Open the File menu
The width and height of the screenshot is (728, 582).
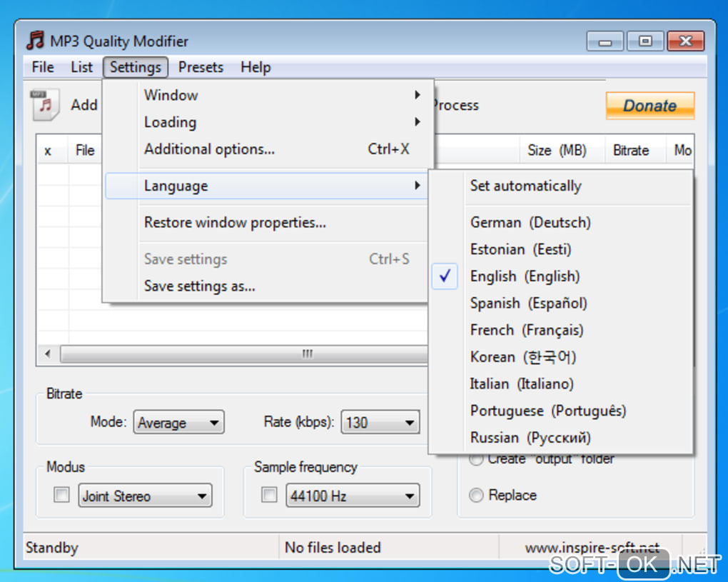pyautogui.click(x=43, y=67)
